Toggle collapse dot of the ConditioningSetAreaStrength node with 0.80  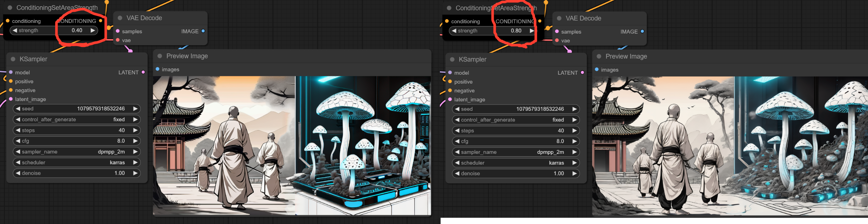coord(449,8)
